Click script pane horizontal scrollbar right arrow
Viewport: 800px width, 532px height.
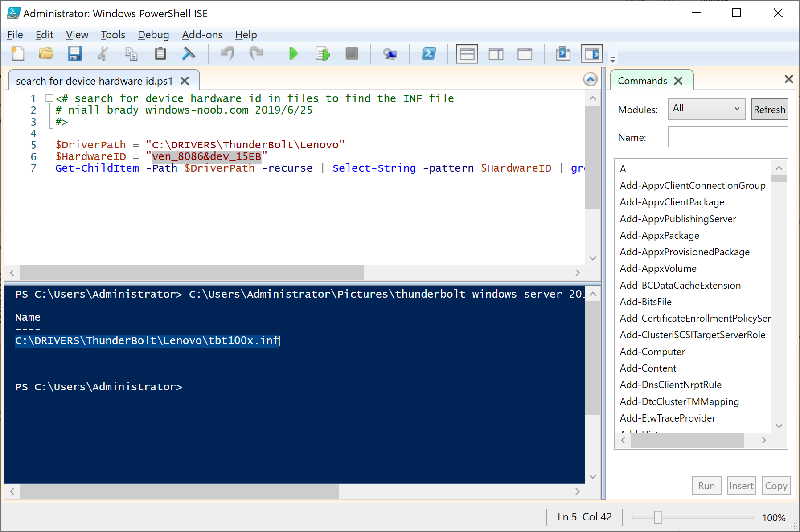[x=578, y=273]
